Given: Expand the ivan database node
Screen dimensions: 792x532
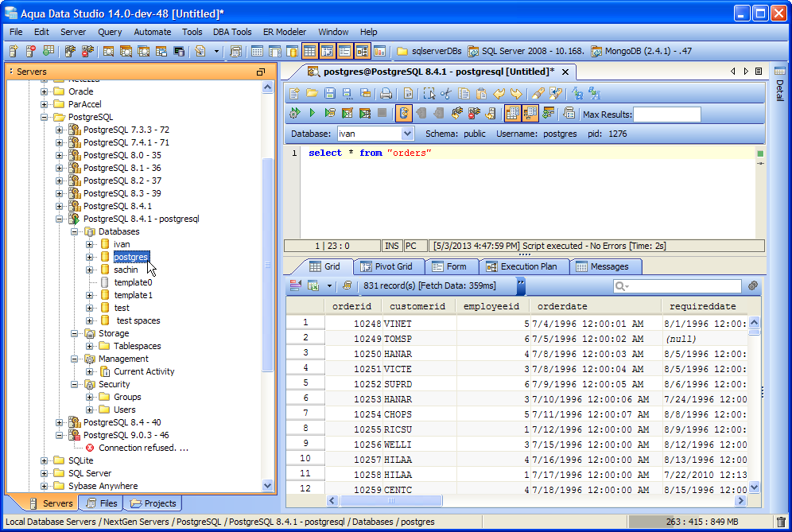Looking at the screenshot, I should point(89,244).
